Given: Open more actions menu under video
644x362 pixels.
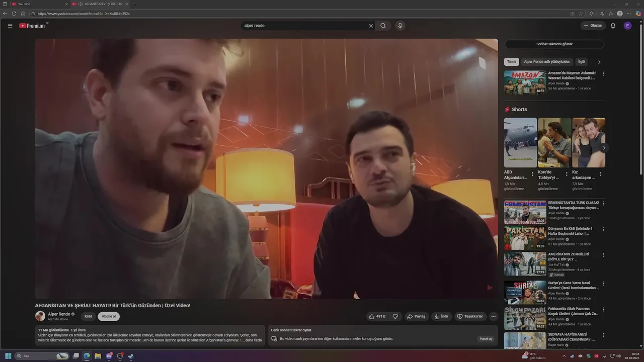Looking at the screenshot, I should 494,316.
